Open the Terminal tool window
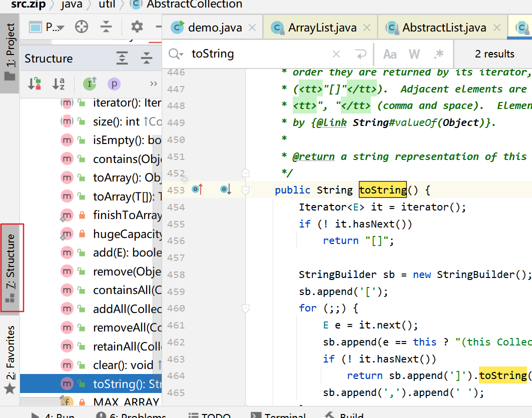 tap(278, 415)
